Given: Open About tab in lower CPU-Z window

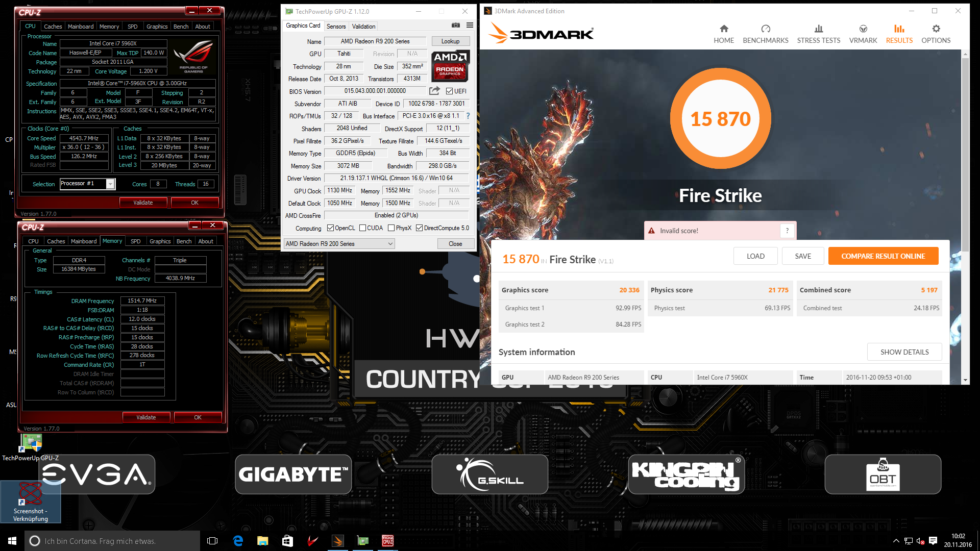Looking at the screenshot, I should [x=206, y=241].
